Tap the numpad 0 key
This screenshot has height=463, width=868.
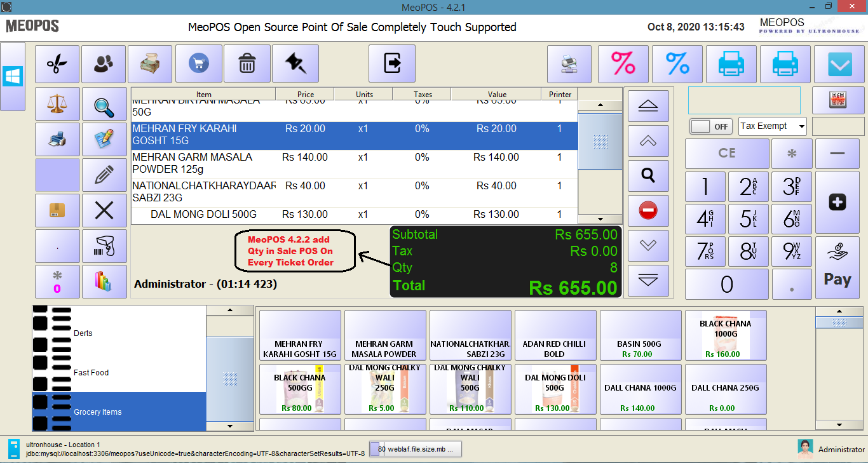pyautogui.click(x=727, y=284)
